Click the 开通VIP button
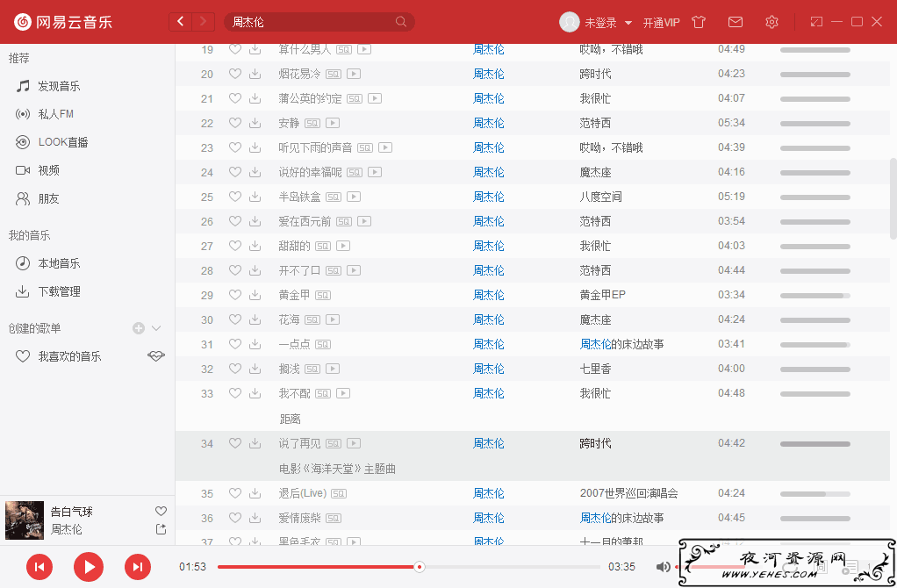 661,23
